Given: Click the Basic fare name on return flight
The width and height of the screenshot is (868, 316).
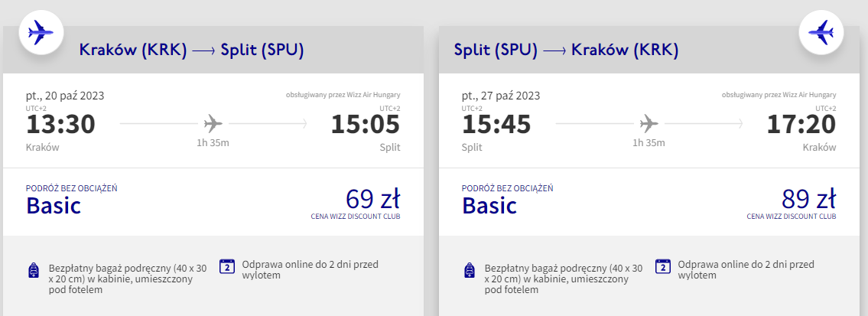Looking at the screenshot, I should click(489, 205).
